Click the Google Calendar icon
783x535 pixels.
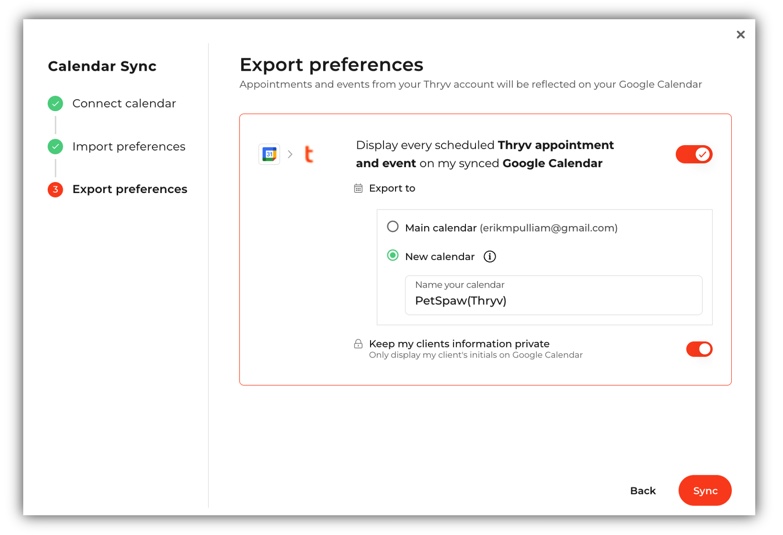[x=269, y=154]
